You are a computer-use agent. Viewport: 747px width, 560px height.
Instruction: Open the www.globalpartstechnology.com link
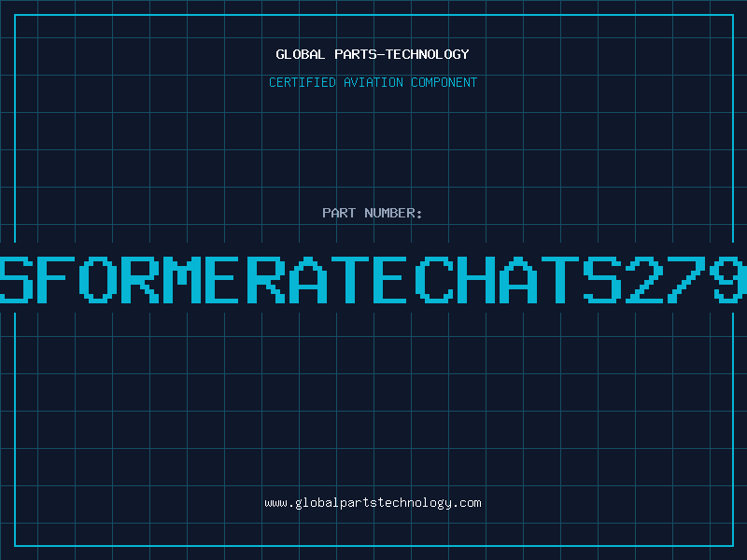point(373,503)
